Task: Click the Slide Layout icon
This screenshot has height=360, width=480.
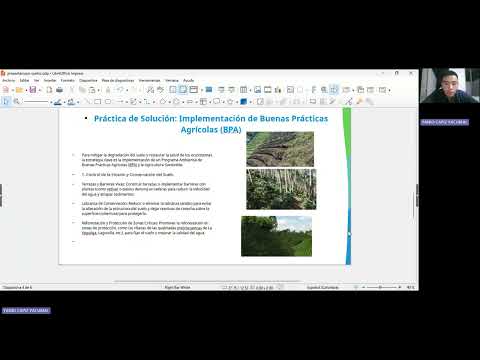Action: click(382, 90)
